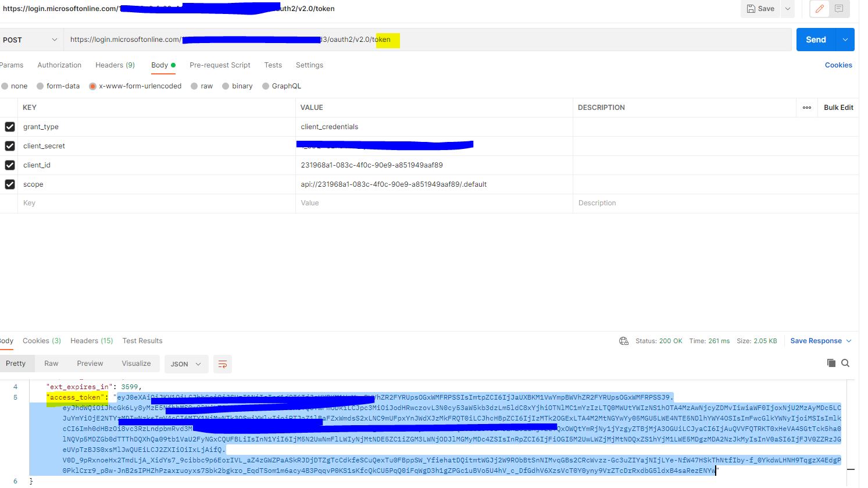The image size is (868, 488).
Task: Select the binary body type
Action: pyautogui.click(x=237, y=86)
